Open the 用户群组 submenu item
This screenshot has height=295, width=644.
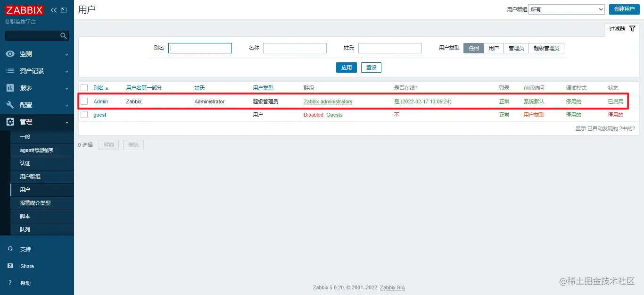[42, 177]
